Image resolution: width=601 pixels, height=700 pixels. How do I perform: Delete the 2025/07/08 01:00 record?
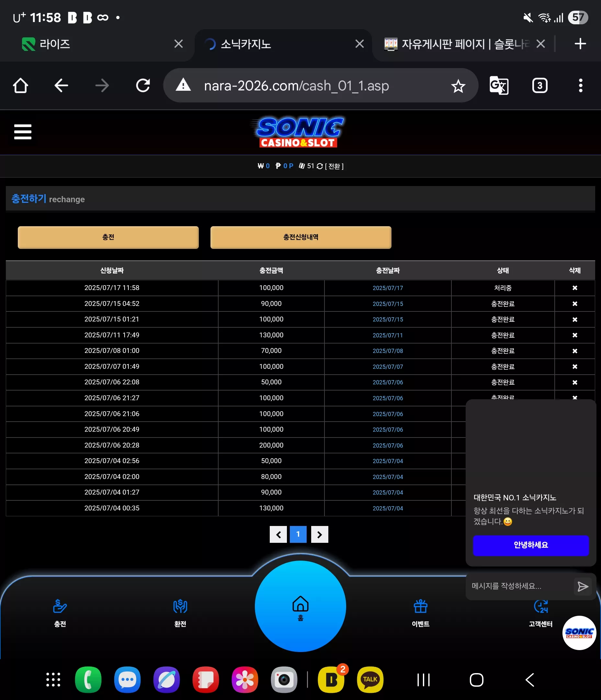click(x=575, y=351)
